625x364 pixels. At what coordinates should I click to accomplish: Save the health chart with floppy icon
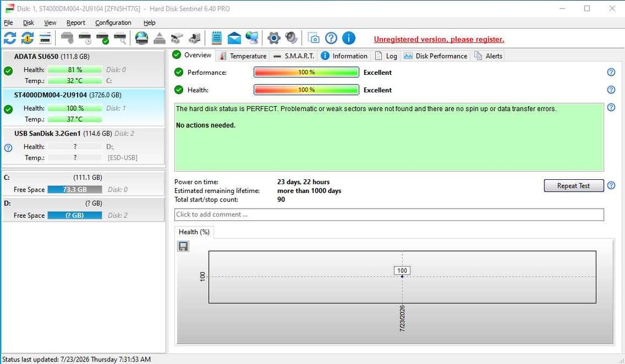point(183,247)
